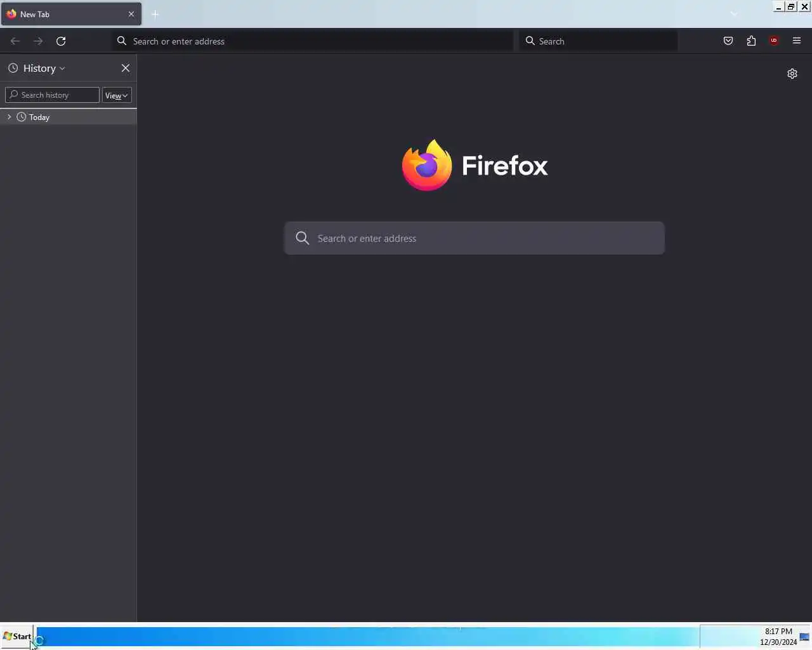Open the Save to Pocket button
The image size is (812, 650).
(x=728, y=41)
